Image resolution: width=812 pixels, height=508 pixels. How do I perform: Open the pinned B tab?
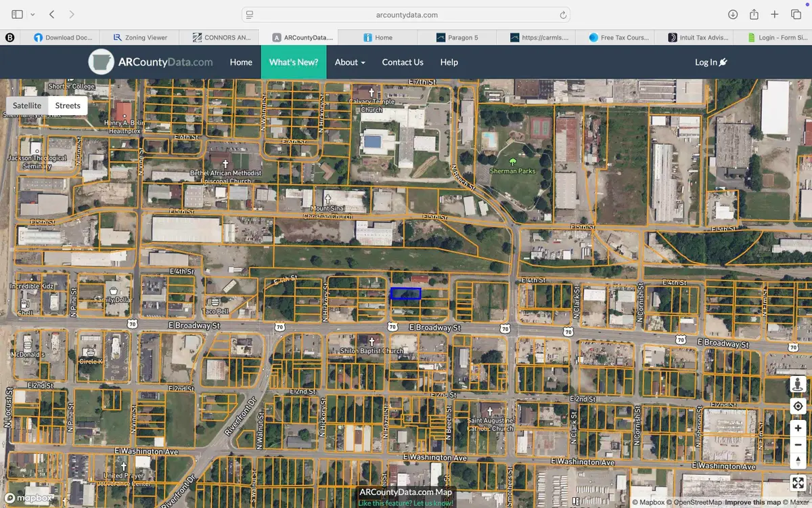click(9, 37)
